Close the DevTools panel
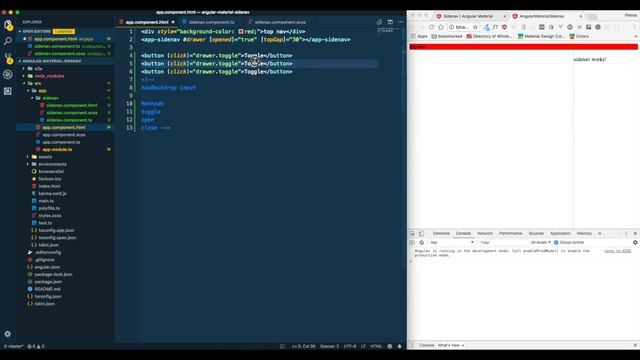The image size is (640, 360). coord(635,233)
